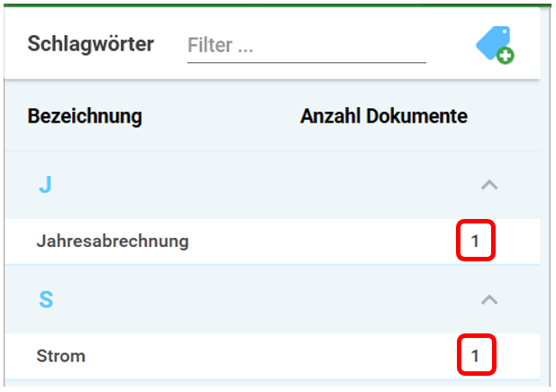Click the table header row between columns
The image size is (556, 392).
221,116
